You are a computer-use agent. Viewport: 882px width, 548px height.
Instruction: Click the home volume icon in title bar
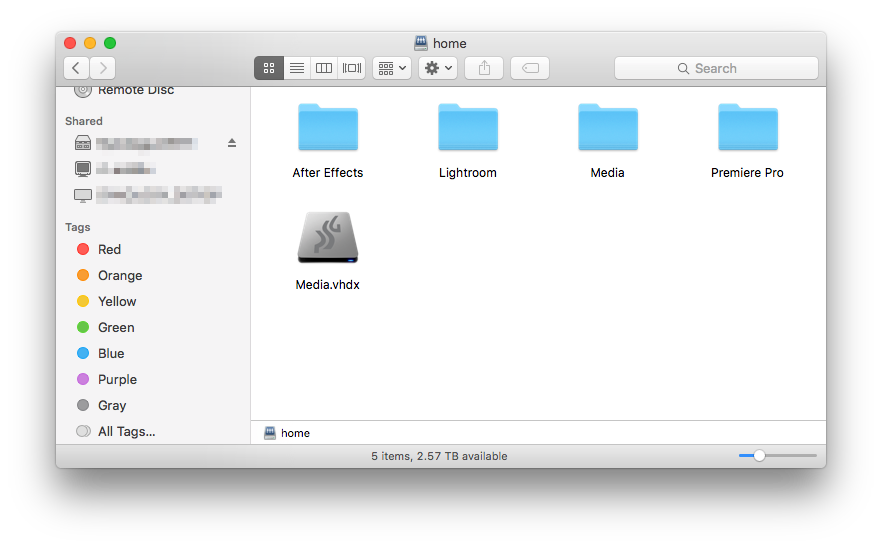pos(421,43)
